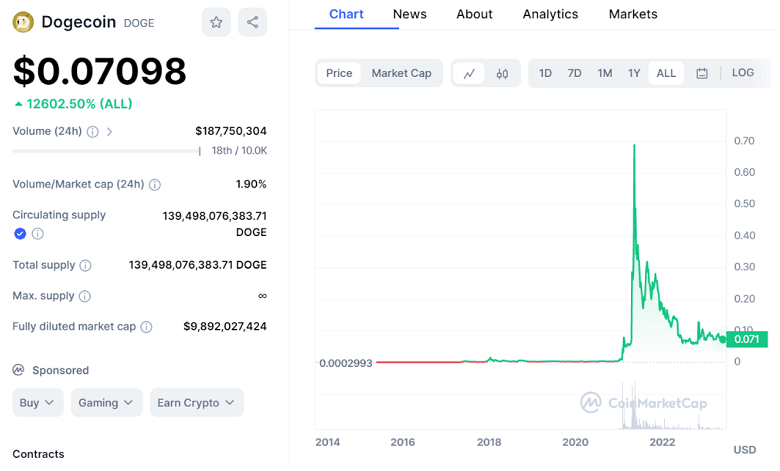Click the star watchlist icon

pyautogui.click(x=216, y=22)
